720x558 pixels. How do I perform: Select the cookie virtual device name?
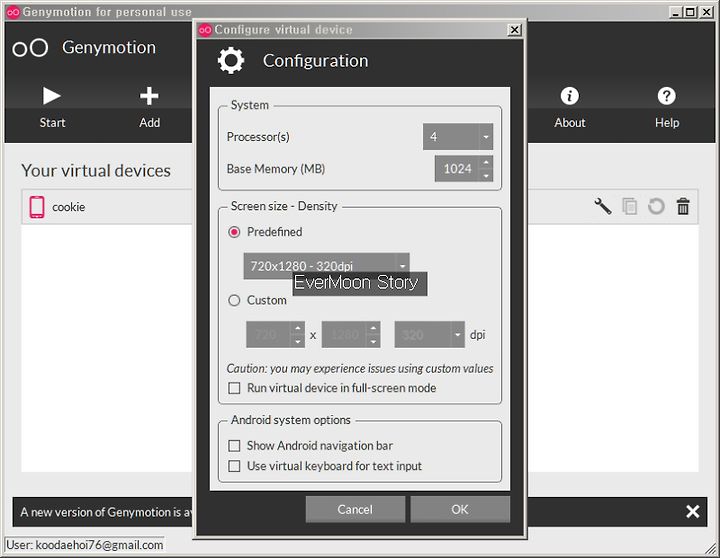pos(68,207)
